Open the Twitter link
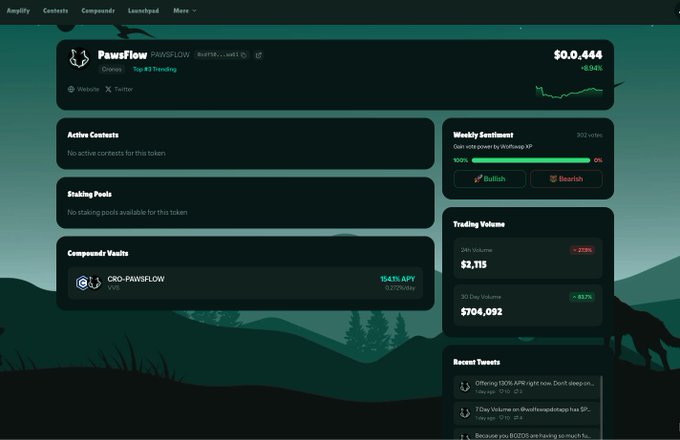 pyautogui.click(x=119, y=89)
